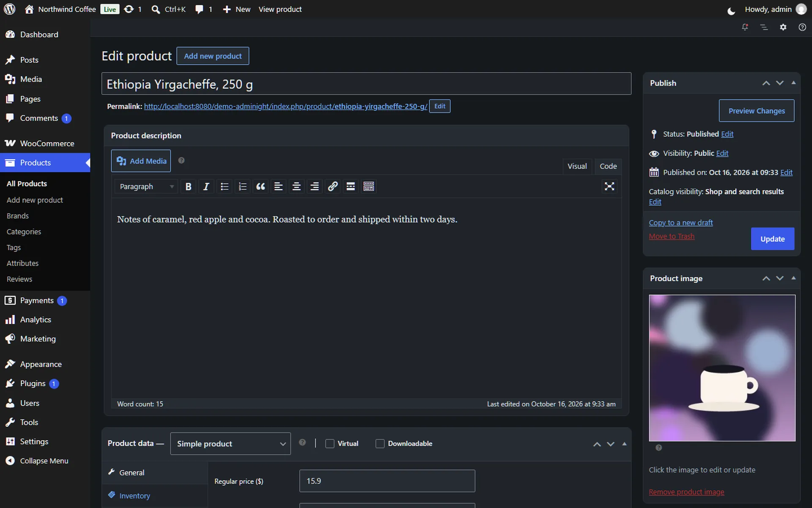The image size is (812, 508).
Task: Switch to the Visual editor tab
Action: [577, 166]
